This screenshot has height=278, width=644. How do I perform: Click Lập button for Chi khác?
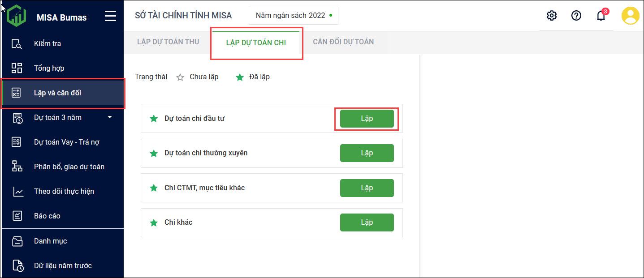point(367,222)
